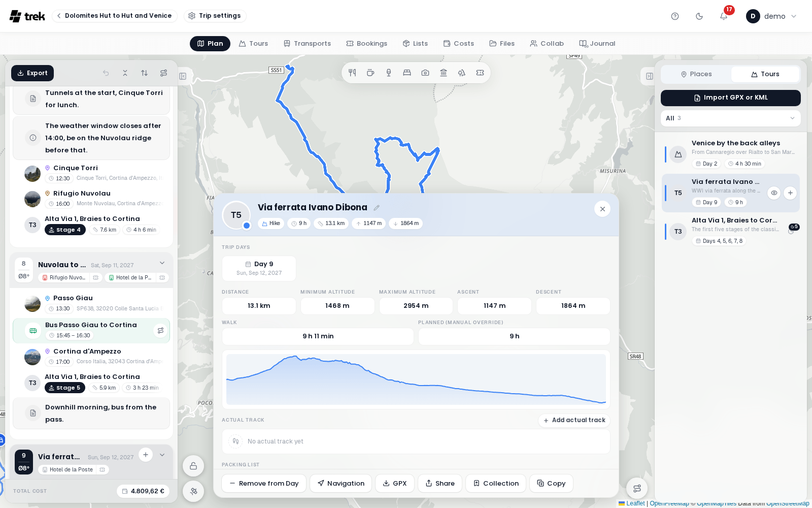Open the Journal tab
Screen dimensions: 812x508
pos(597,44)
